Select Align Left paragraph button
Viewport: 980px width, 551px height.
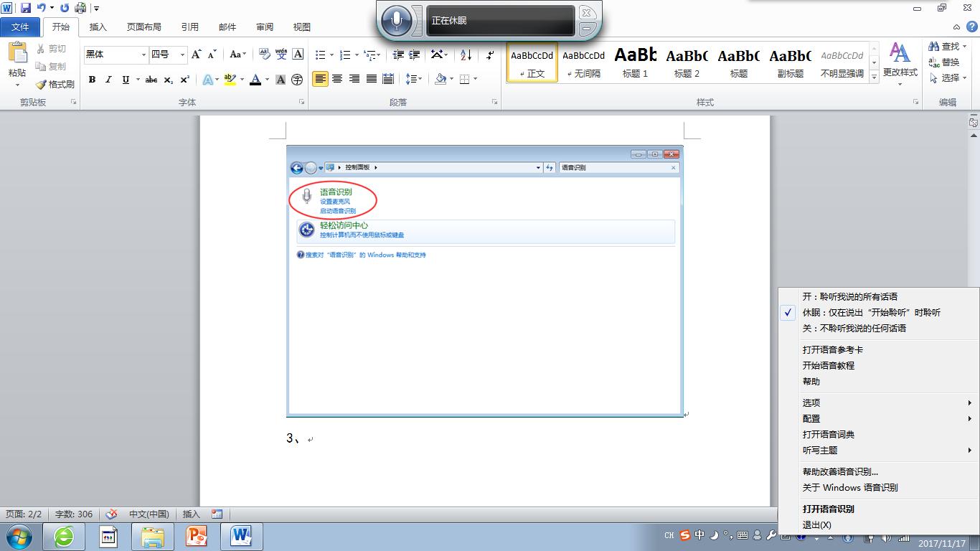point(320,79)
